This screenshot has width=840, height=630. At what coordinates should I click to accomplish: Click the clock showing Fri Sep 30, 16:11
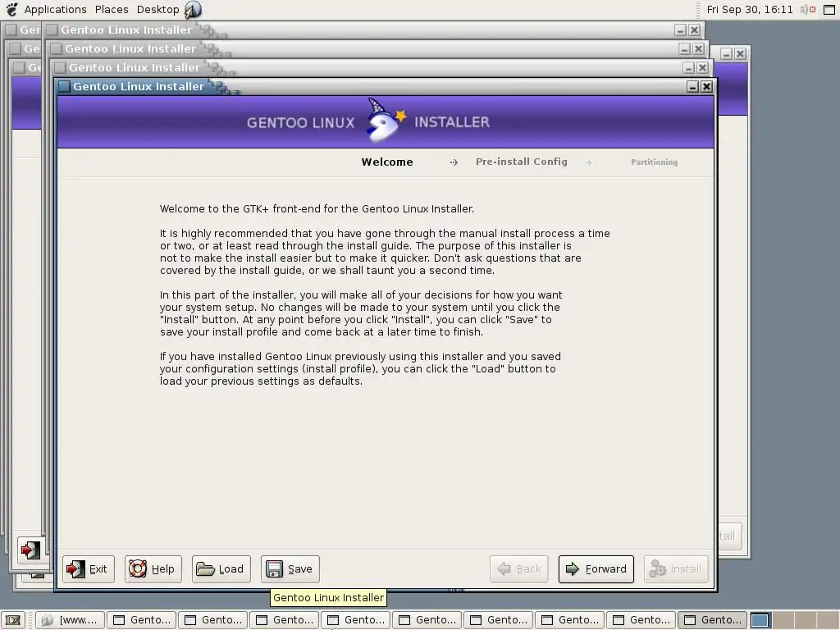click(x=750, y=9)
